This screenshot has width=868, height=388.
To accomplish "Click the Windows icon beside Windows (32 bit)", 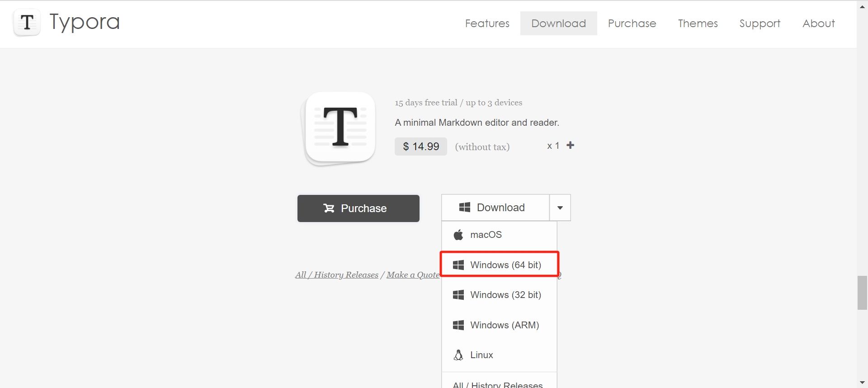I will (458, 295).
